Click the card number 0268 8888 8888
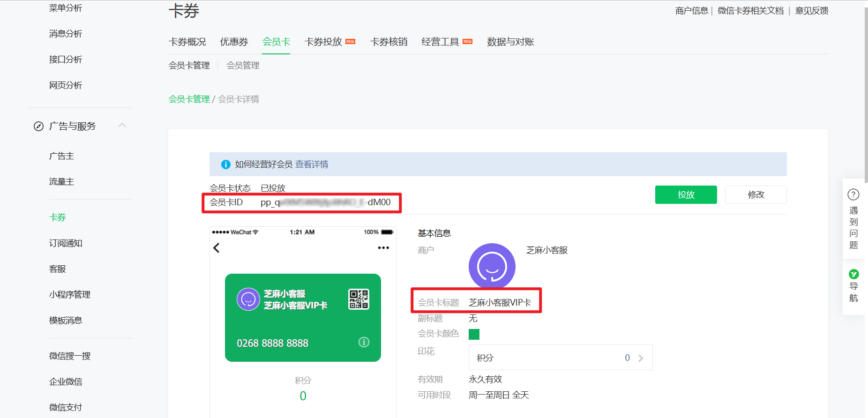 click(x=272, y=343)
